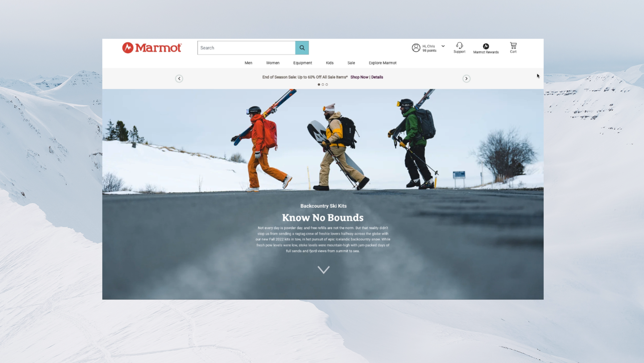Click the Details link in banner
The width and height of the screenshot is (644, 363).
(377, 77)
